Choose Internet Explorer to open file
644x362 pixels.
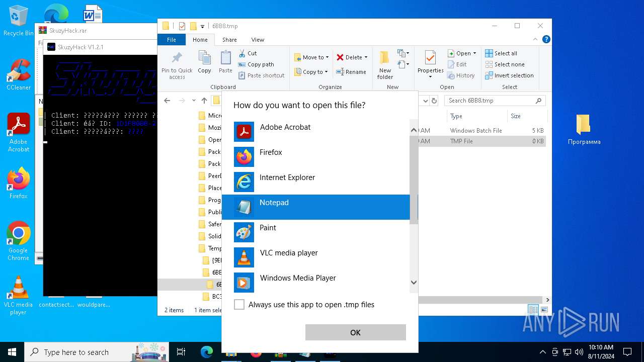[316, 182]
